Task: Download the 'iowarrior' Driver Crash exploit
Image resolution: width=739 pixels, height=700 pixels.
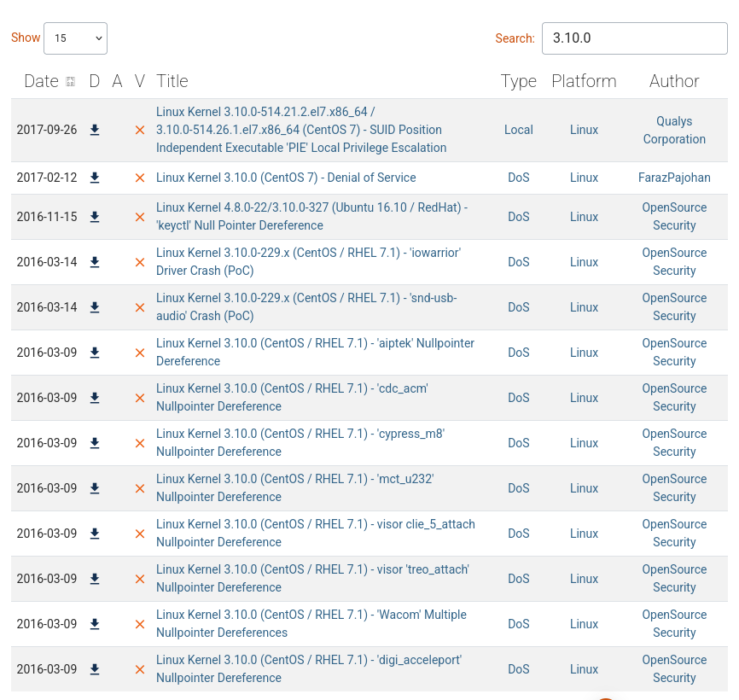Action: coord(95,262)
